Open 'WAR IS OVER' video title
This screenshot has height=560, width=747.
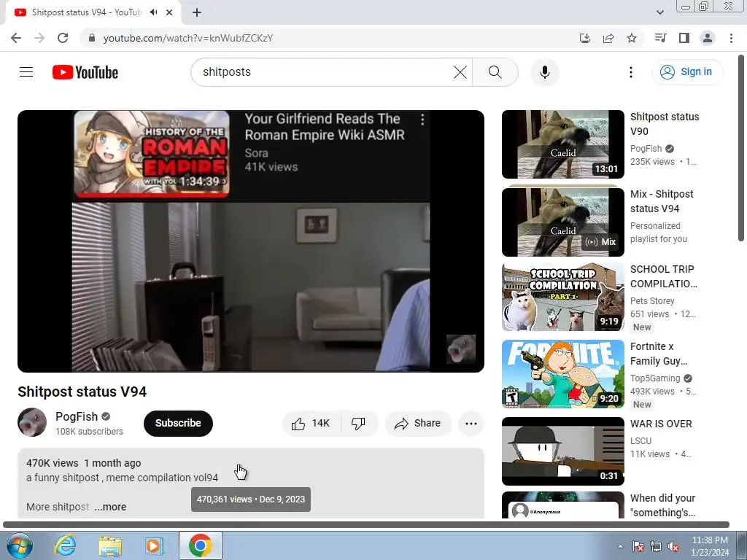661,424
